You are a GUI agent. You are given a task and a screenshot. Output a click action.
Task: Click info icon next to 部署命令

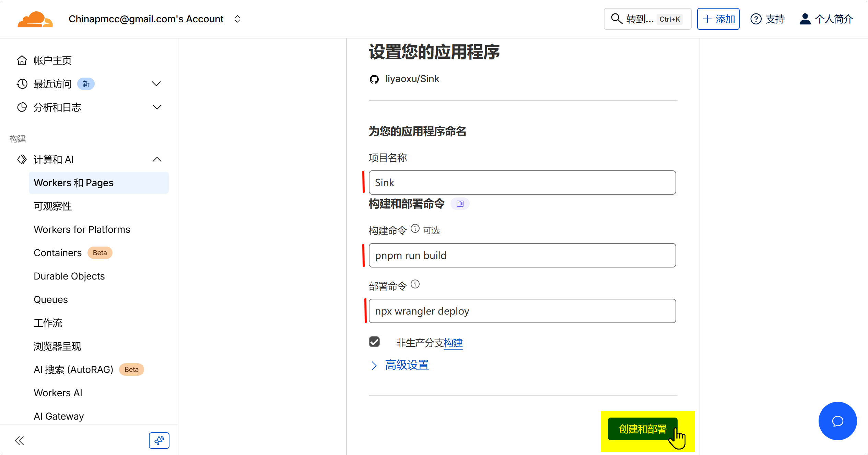pos(415,284)
